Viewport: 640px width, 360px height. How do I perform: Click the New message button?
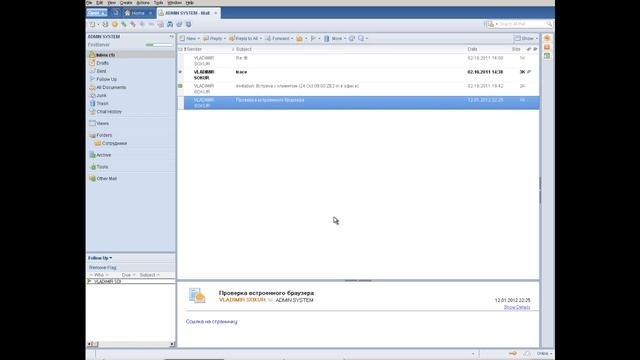coord(188,38)
